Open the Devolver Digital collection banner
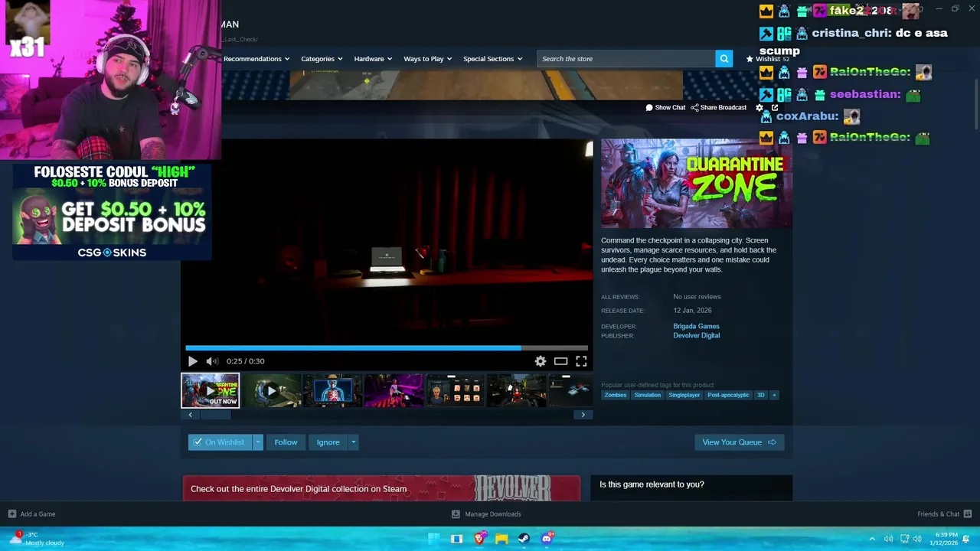Image resolution: width=980 pixels, height=551 pixels. 381,488
